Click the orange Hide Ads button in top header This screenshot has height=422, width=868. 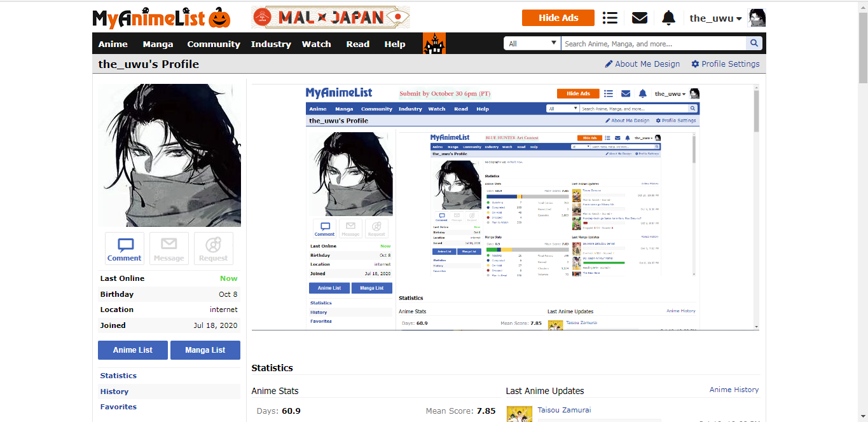pos(558,18)
